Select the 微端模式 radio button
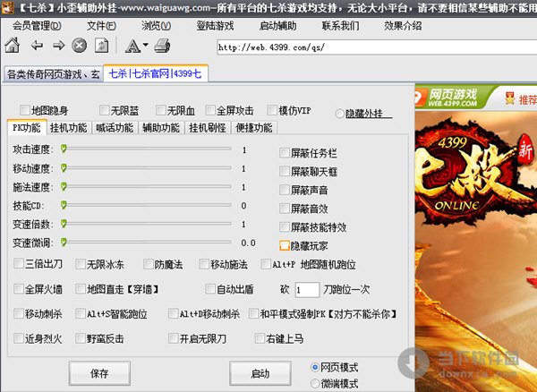The width and height of the screenshot is (537, 392). [x=315, y=383]
